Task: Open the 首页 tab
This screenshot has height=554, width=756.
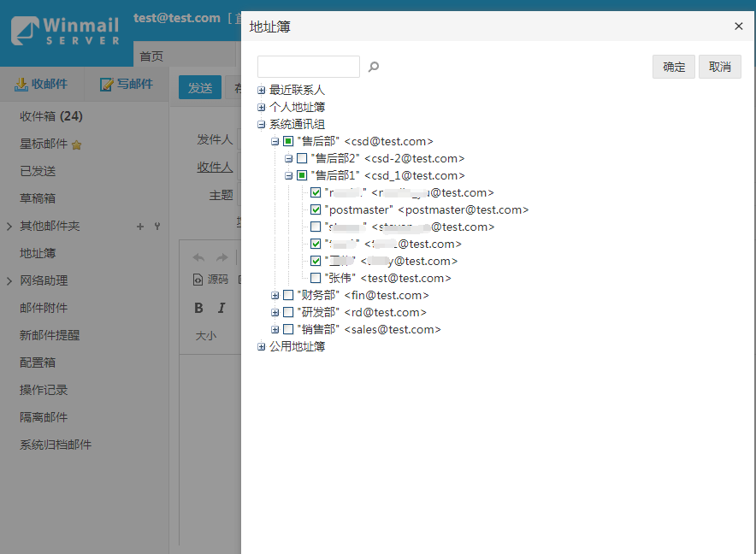Action: 151,56
